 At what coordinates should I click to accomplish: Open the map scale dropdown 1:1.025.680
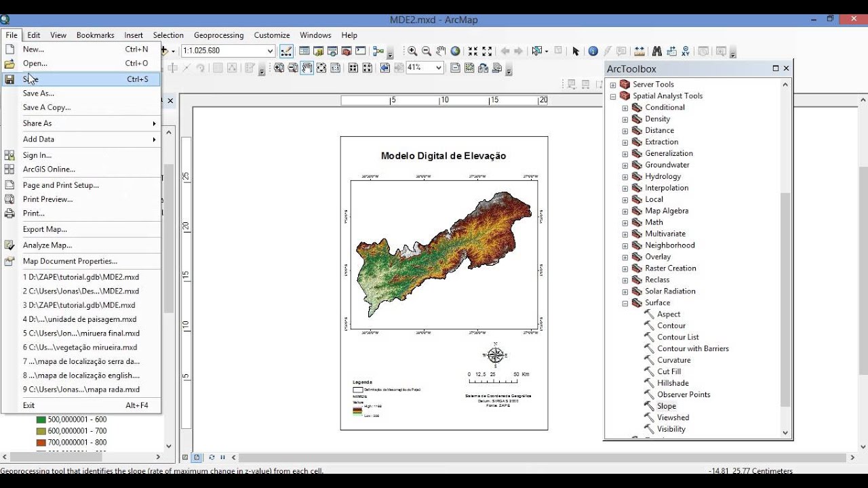tap(270, 51)
